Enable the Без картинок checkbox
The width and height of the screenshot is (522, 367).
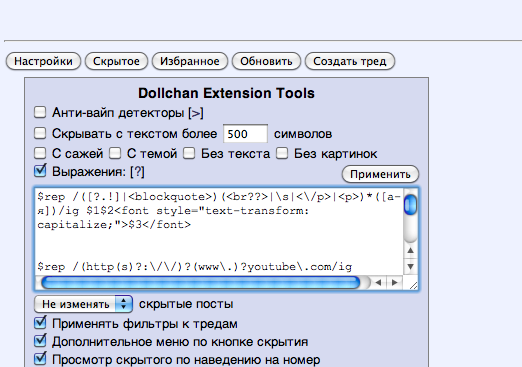pos(282,153)
